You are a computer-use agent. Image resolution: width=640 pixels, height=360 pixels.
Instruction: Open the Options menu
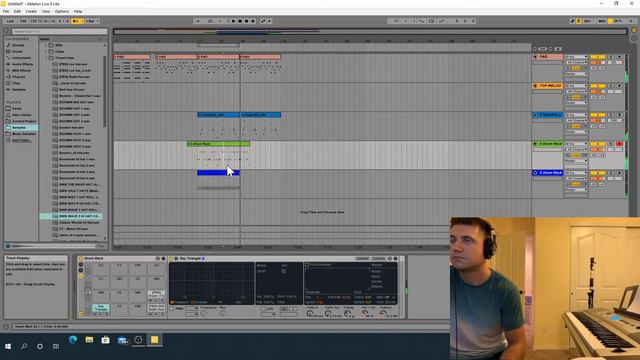62,11
